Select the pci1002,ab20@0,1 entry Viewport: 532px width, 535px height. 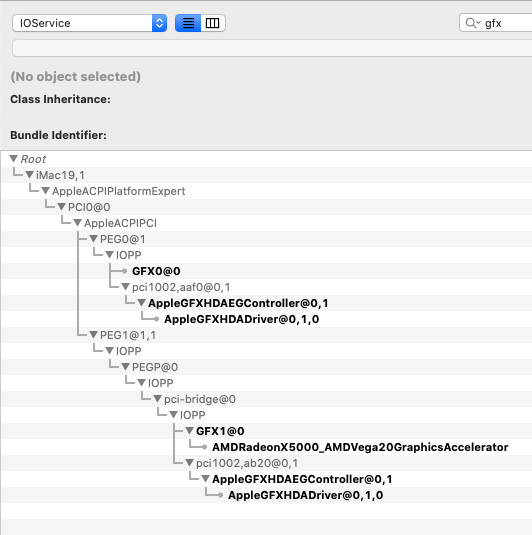(x=247, y=463)
